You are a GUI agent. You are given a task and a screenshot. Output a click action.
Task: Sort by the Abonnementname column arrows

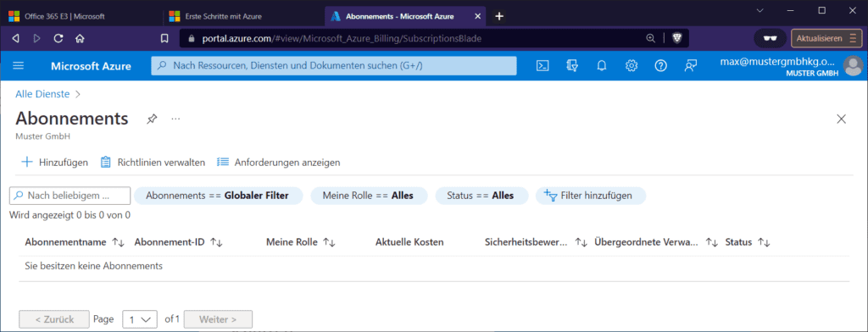pos(118,242)
